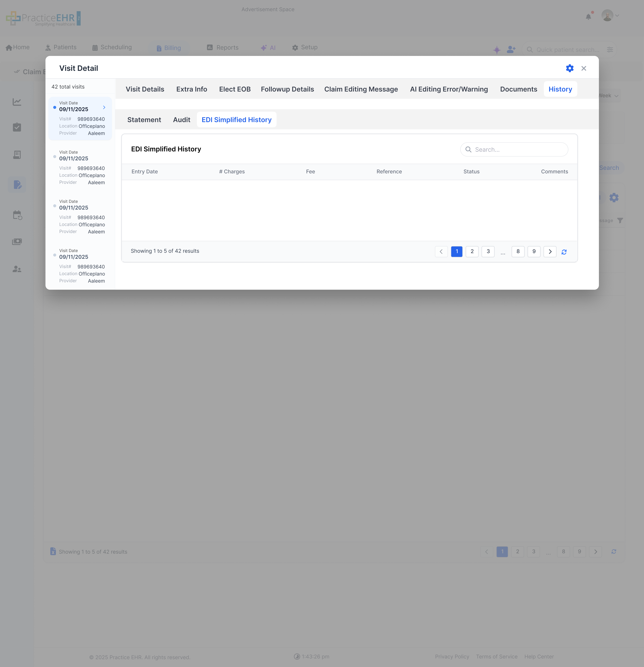The image size is (644, 667).
Task: Go to page 2 of results
Action: (472, 251)
